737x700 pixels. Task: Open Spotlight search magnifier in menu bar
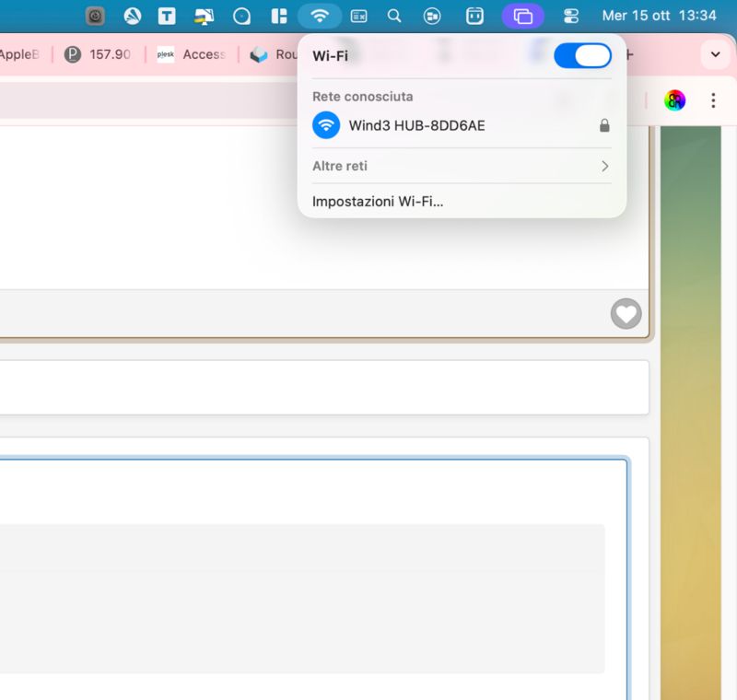click(394, 16)
